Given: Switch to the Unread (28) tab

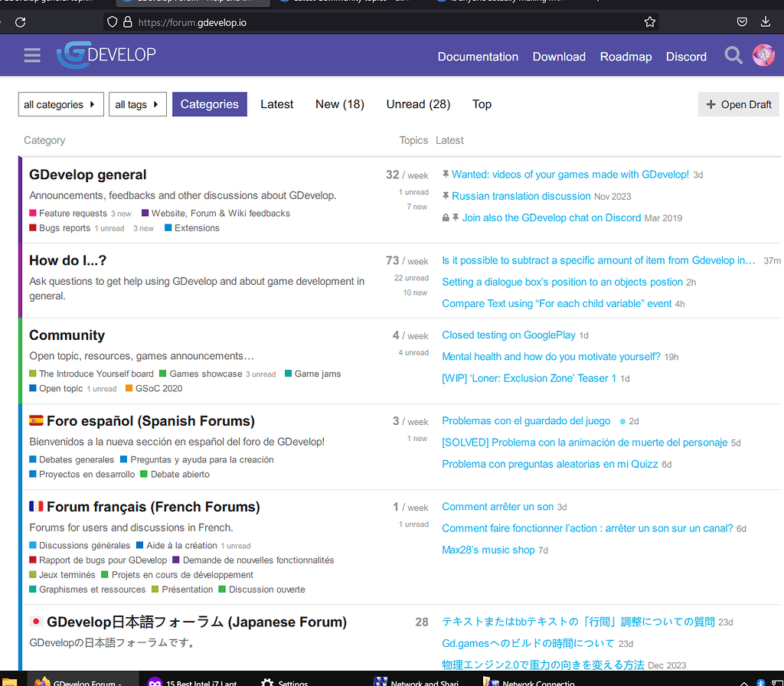Looking at the screenshot, I should point(417,104).
